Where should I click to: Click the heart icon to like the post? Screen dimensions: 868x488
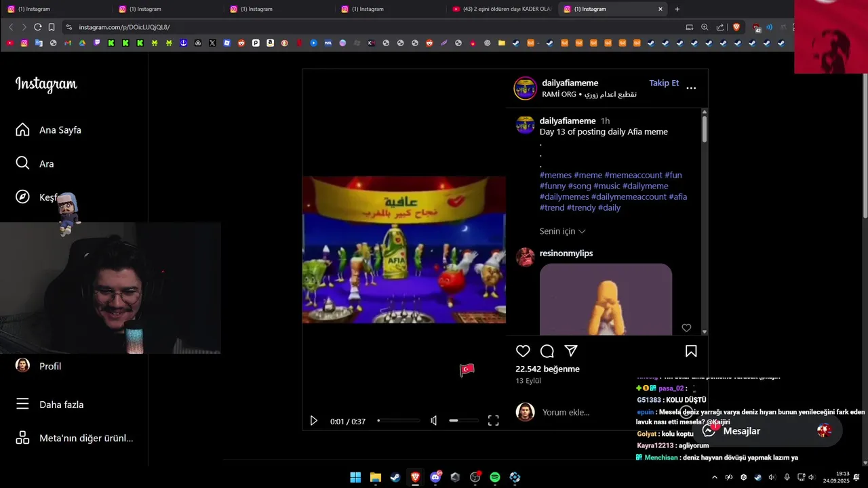[523, 351]
